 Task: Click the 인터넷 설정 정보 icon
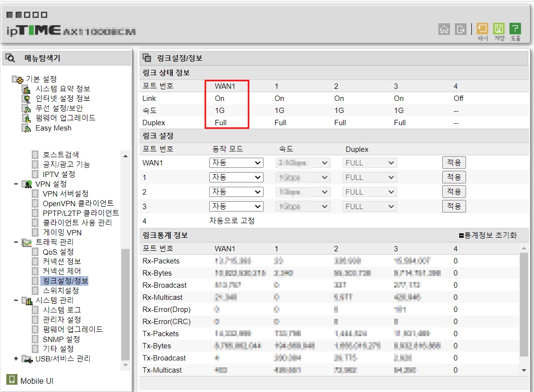click(26, 98)
